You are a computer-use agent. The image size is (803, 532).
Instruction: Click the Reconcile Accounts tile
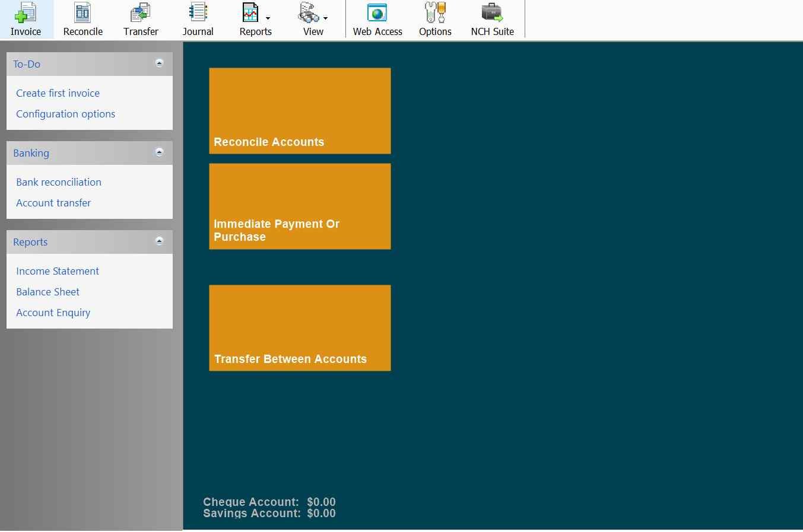(x=300, y=111)
